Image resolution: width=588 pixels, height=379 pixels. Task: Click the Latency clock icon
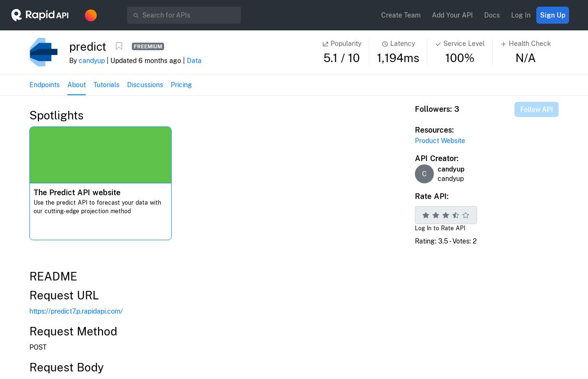pos(385,44)
